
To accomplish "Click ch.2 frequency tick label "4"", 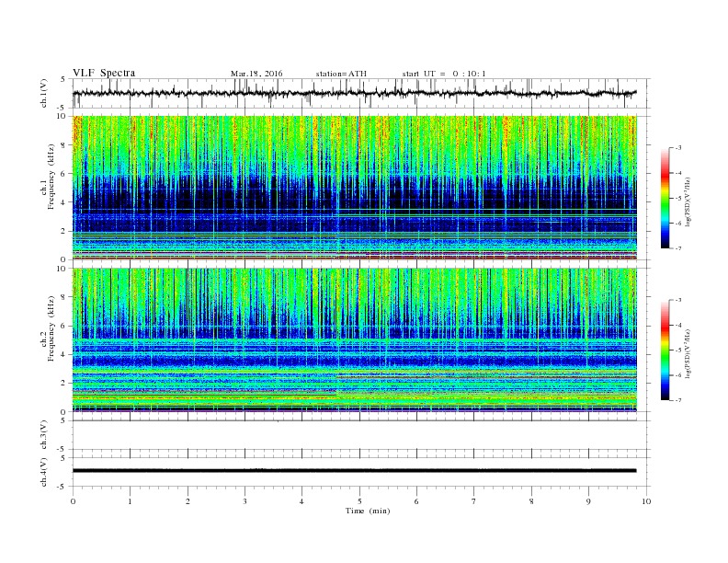I will click(64, 354).
